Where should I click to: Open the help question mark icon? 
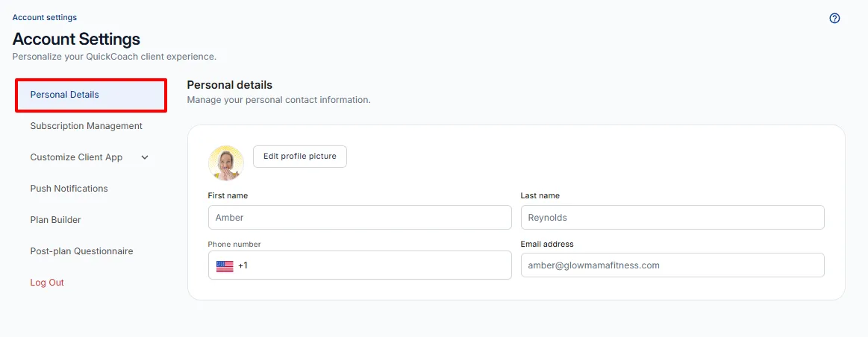(x=834, y=18)
